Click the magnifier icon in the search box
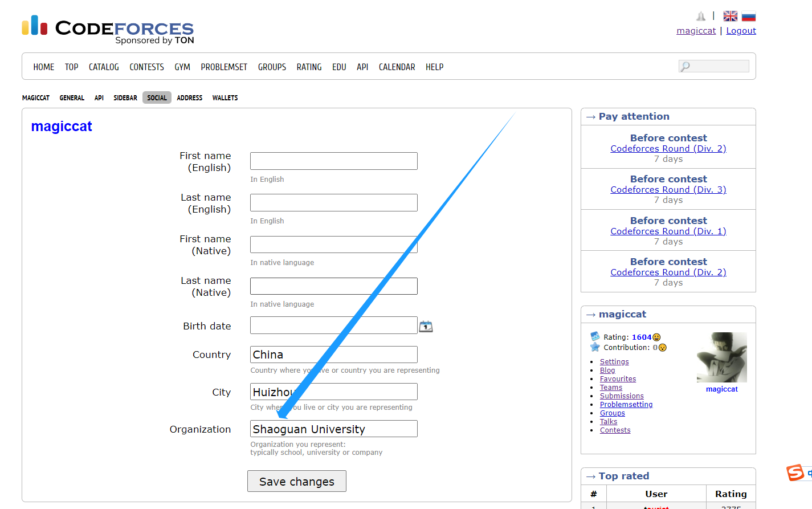 click(685, 67)
